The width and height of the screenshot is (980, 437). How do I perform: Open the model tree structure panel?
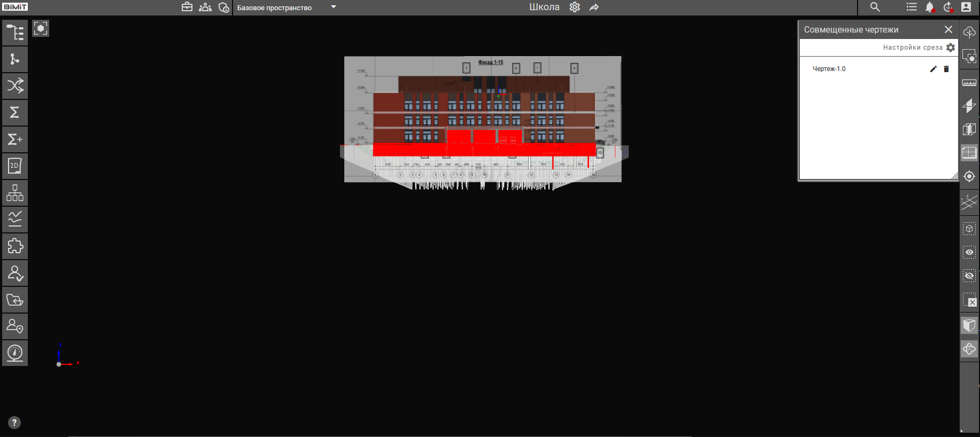pyautogui.click(x=15, y=33)
